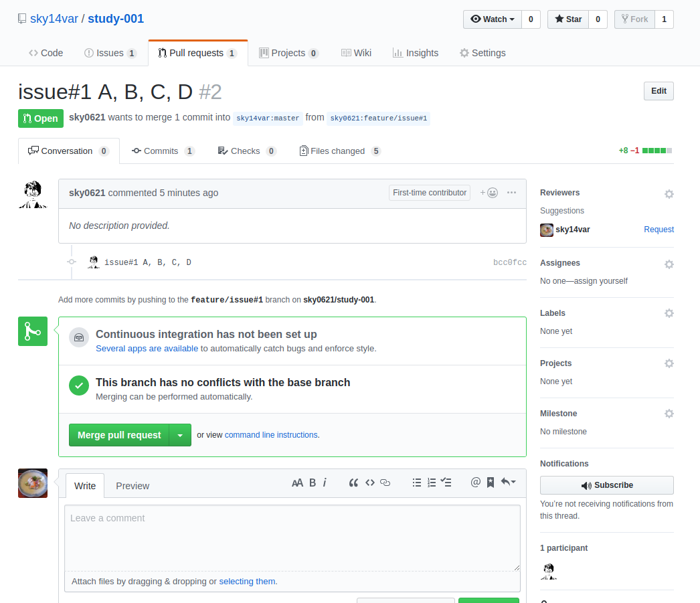Image resolution: width=700 pixels, height=603 pixels.
Task: Click the participant avatar
Action: click(x=549, y=572)
